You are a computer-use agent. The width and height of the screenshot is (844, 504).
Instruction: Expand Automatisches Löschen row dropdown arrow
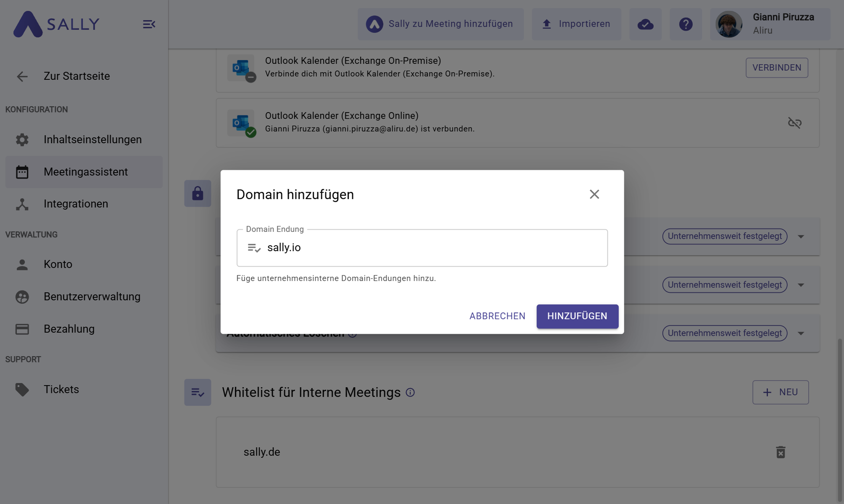pyautogui.click(x=801, y=333)
